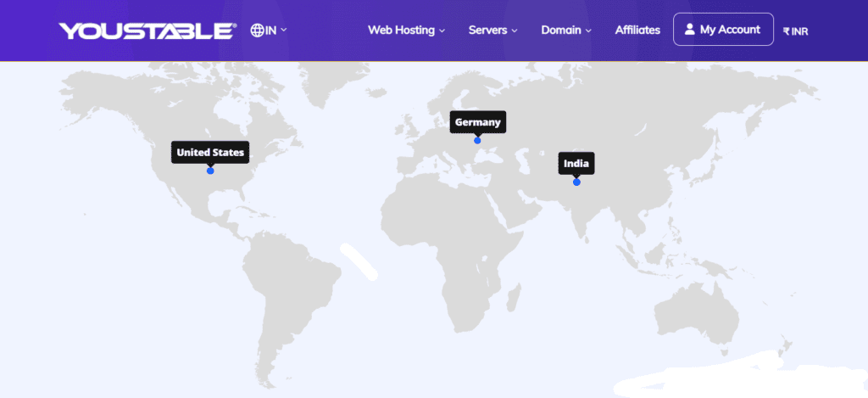868x398 pixels.
Task: Expand the chevron beside Web Hosting
Action: (x=442, y=31)
